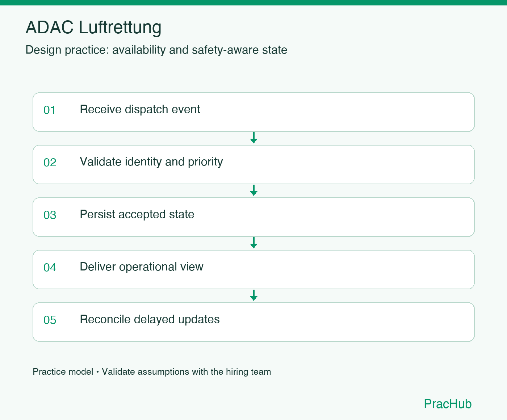Click the down arrow below Persist accepted state
507x420 pixels.
(x=253, y=243)
